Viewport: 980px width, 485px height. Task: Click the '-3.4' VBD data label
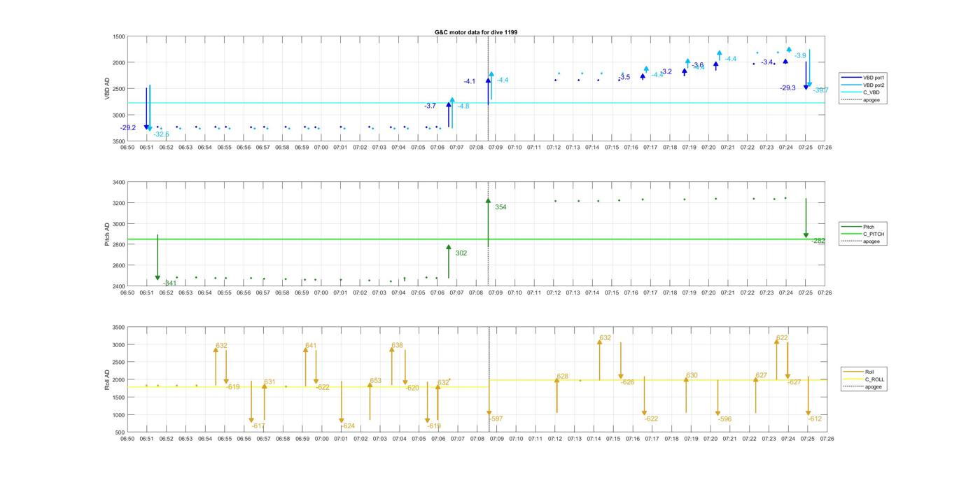pyautogui.click(x=767, y=62)
